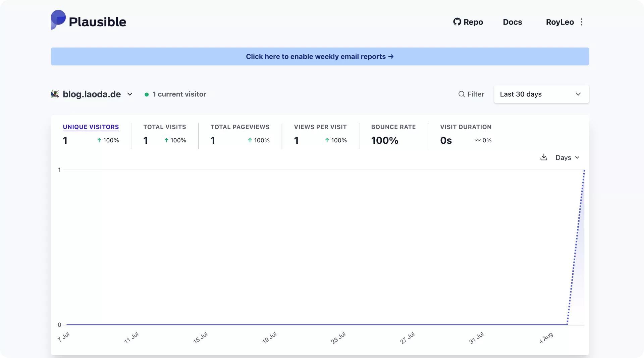This screenshot has height=358, width=644.
Task: View the 1 current visitor realtime link
Action: (179, 94)
